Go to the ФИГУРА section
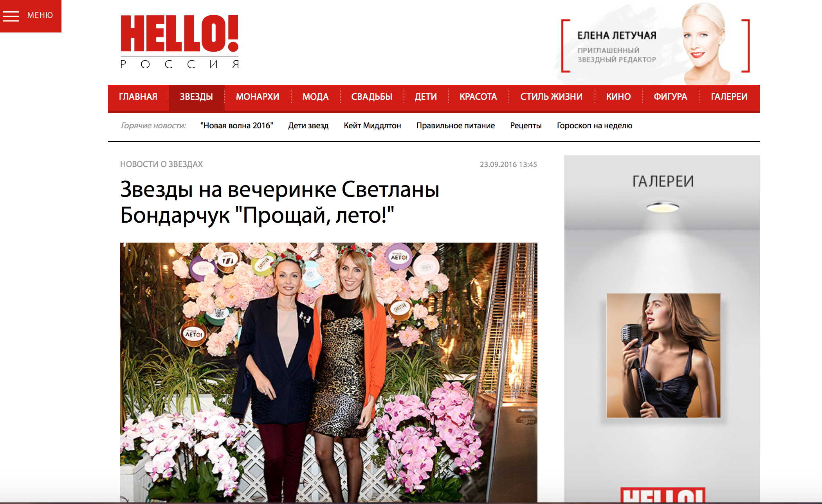 671,97
